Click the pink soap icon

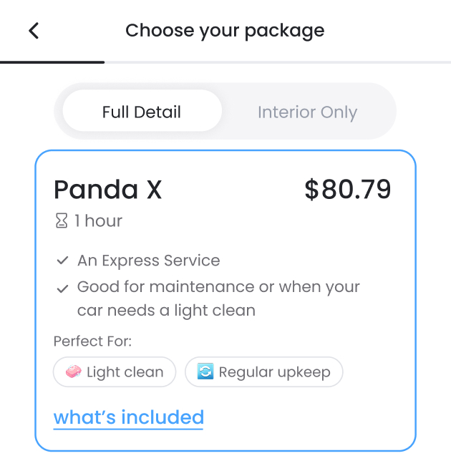tap(73, 372)
